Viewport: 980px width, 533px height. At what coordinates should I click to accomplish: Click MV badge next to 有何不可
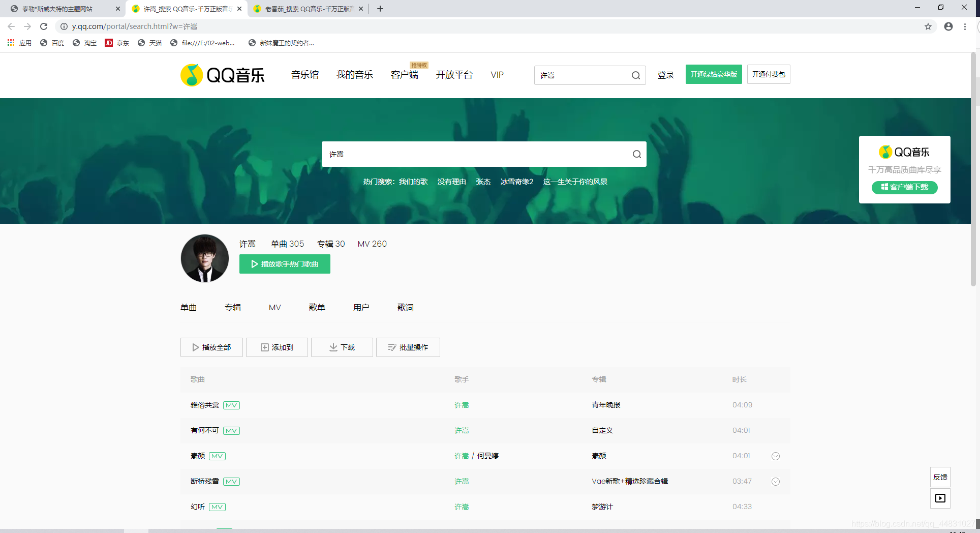(231, 431)
